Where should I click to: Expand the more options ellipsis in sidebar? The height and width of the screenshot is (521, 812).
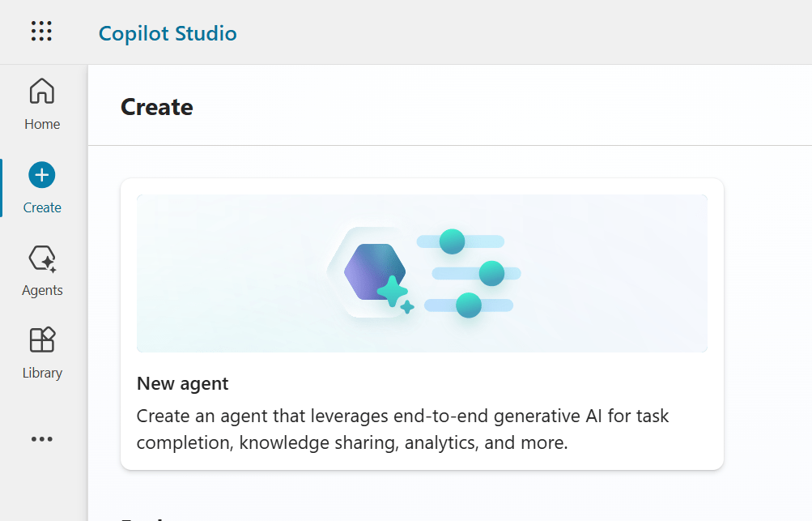click(42, 439)
